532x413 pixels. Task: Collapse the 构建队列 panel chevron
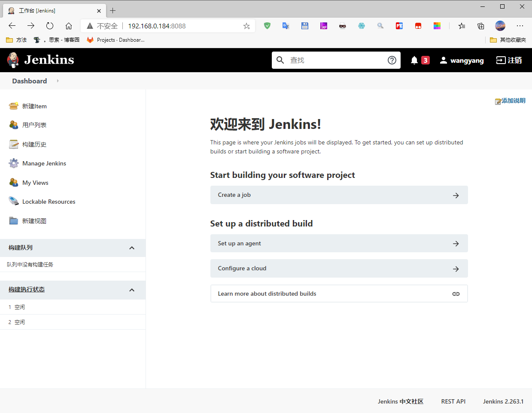point(132,248)
